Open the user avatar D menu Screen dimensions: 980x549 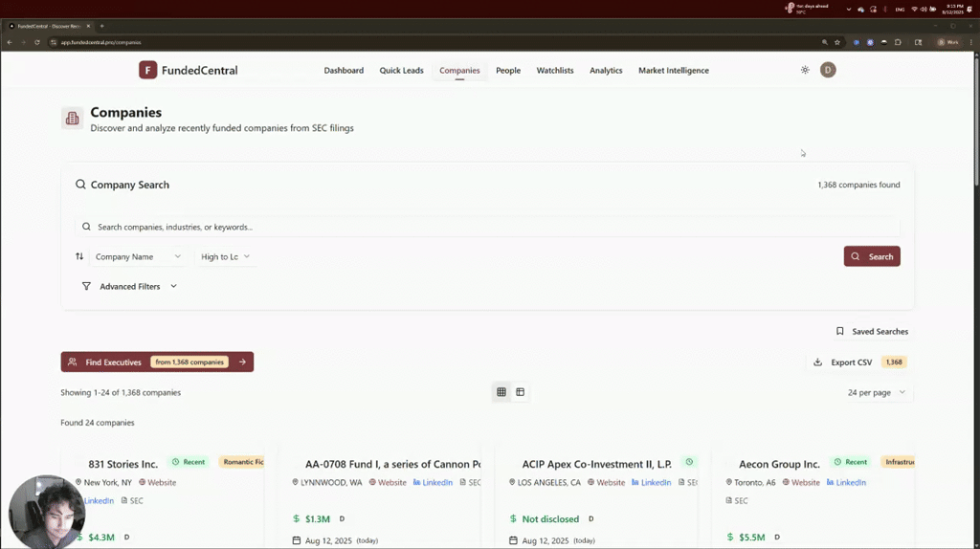pos(828,70)
